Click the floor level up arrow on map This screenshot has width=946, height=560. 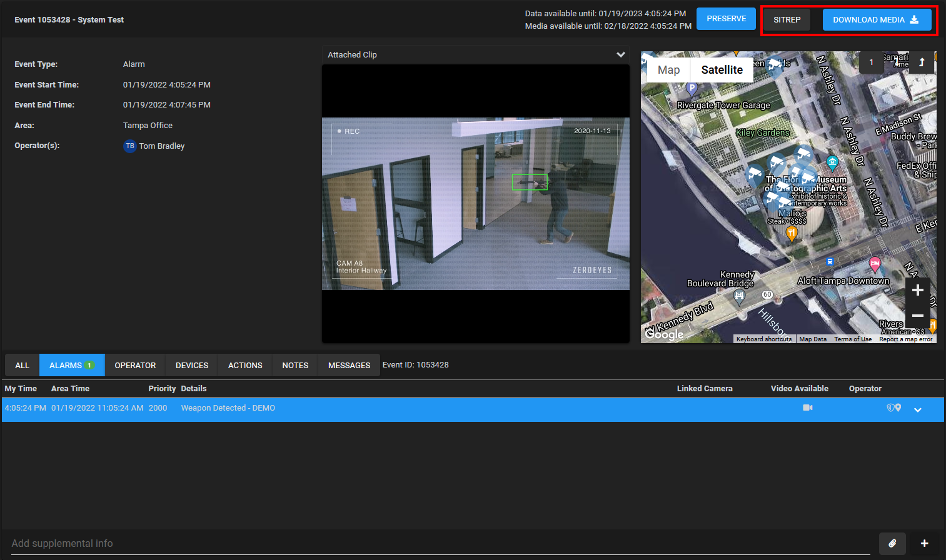[x=922, y=62]
